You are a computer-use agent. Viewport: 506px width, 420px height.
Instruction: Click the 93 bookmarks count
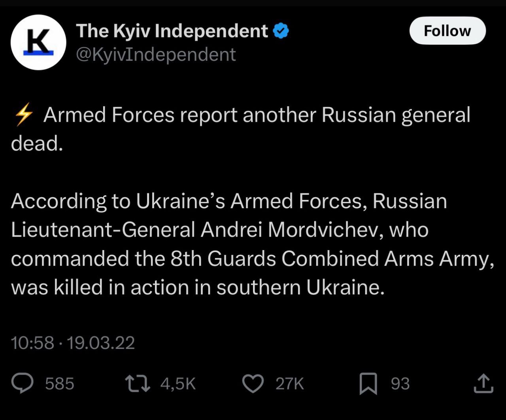pyautogui.click(x=400, y=384)
